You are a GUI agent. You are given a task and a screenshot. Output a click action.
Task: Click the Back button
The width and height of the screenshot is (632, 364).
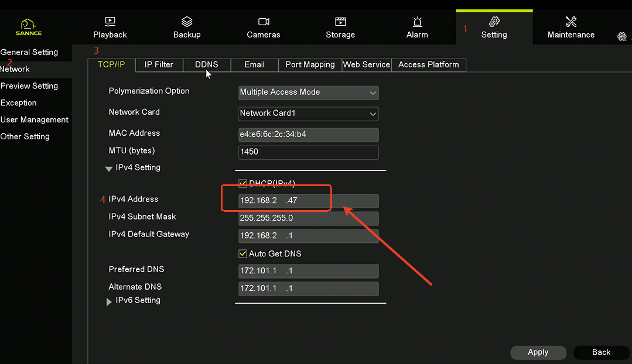pos(602,352)
